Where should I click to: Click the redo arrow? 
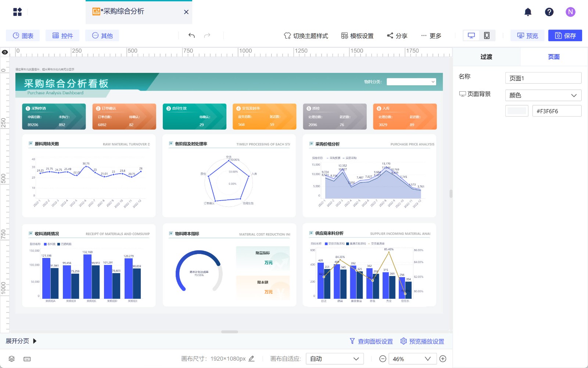pyautogui.click(x=207, y=35)
